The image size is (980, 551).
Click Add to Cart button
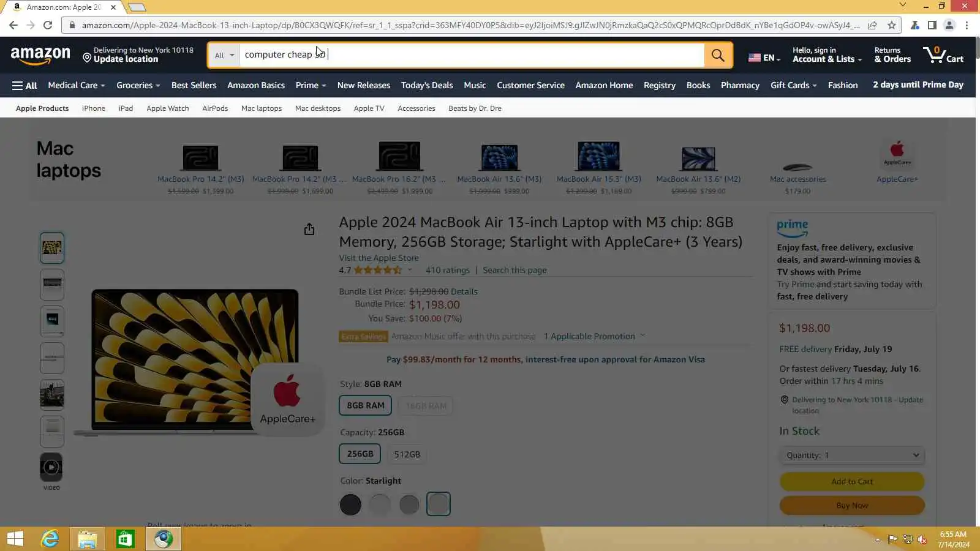pyautogui.click(x=852, y=481)
